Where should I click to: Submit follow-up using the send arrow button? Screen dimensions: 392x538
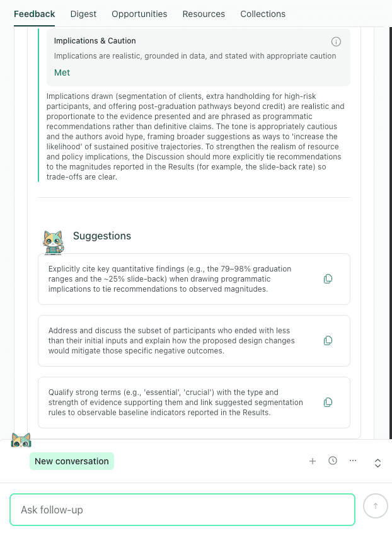pos(375,506)
